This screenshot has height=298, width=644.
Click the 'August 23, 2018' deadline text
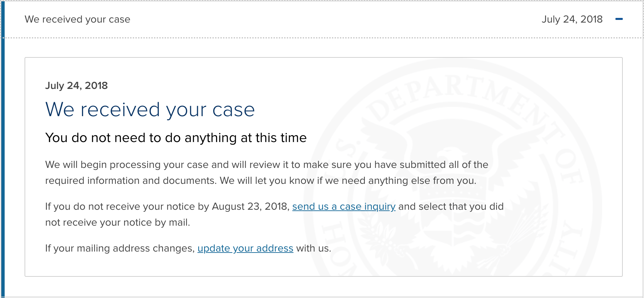[x=251, y=206]
